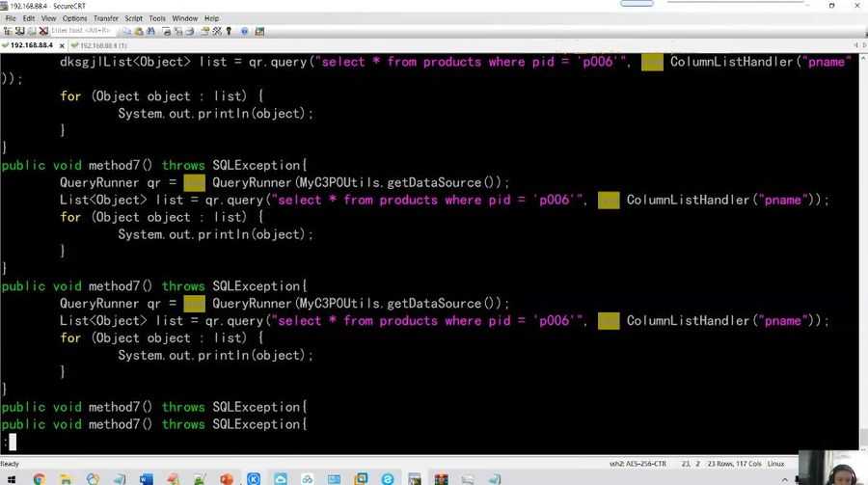
Task: Disconnect the session with red X icon
Action: pos(43,32)
